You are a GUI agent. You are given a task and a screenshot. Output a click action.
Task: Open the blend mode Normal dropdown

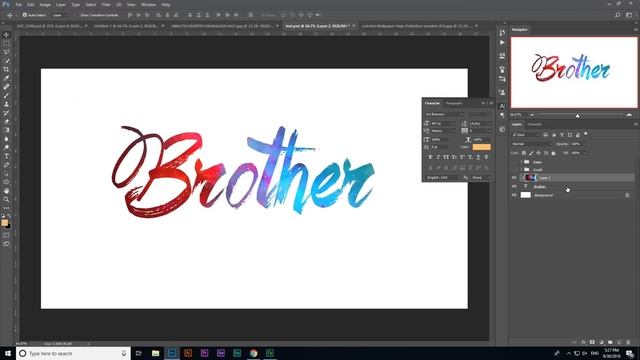(532, 144)
